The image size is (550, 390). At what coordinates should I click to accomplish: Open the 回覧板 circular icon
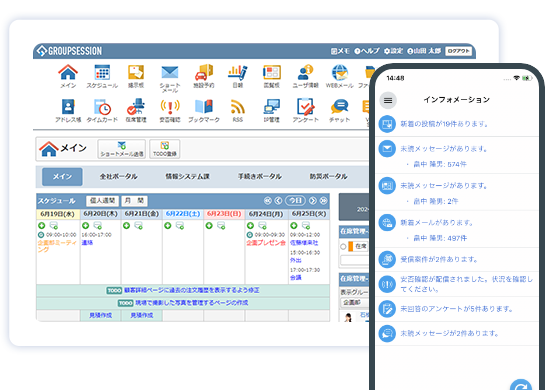[x=271, y=72]
